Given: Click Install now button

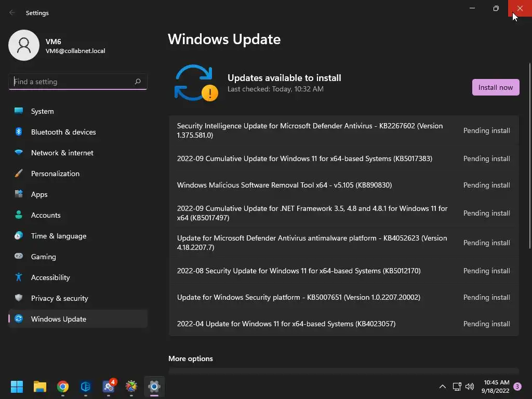Looking at the screenshot, I should (495, 87).
